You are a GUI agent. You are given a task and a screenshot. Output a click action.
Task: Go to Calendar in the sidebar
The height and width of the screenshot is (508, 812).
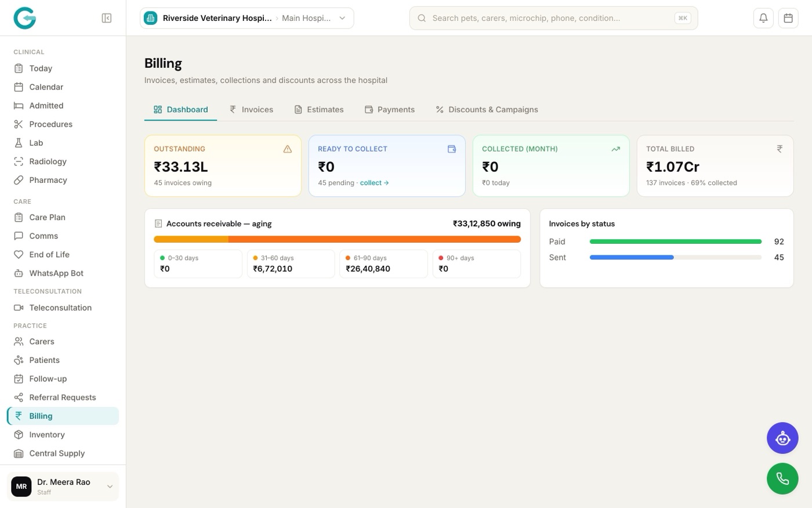click(63, 87)
